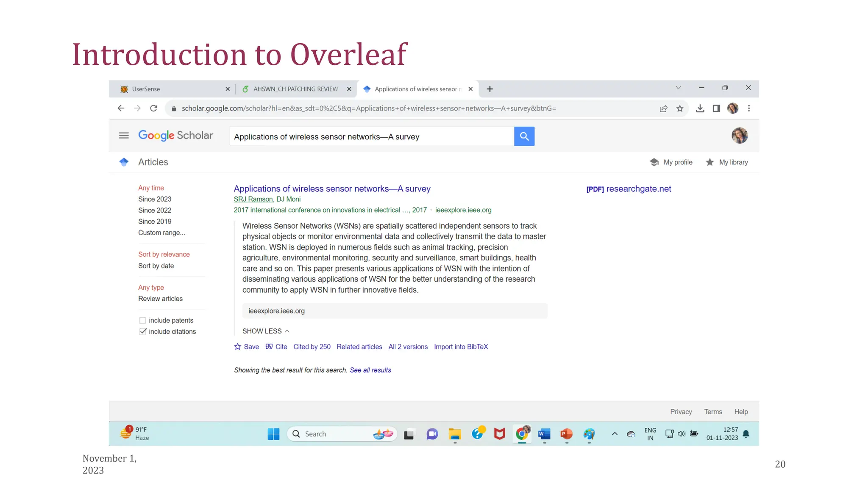Image resolution: width=868 pixels, height=488 pixels.
Task: Choose Sort by date
Action: [x=156, y=266]
